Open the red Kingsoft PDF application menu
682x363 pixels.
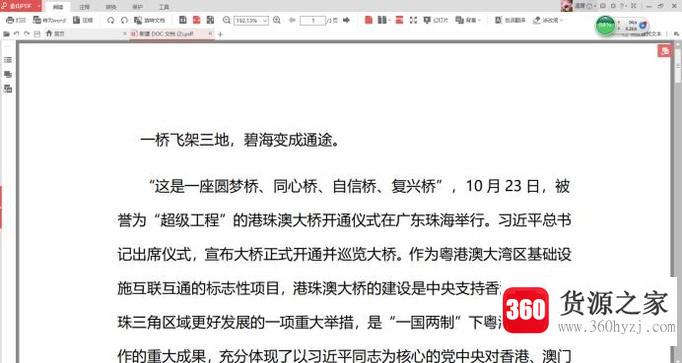coord(20,6)
